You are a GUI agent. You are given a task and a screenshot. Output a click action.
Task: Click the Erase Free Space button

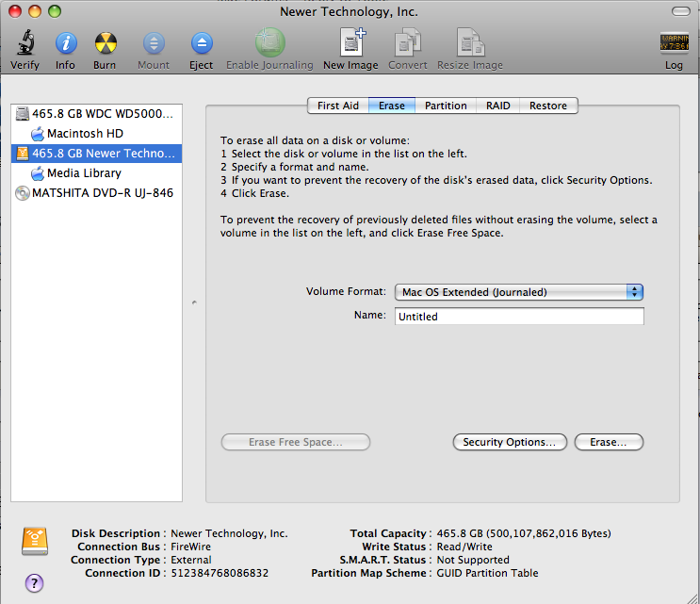(x=296, y=442)
